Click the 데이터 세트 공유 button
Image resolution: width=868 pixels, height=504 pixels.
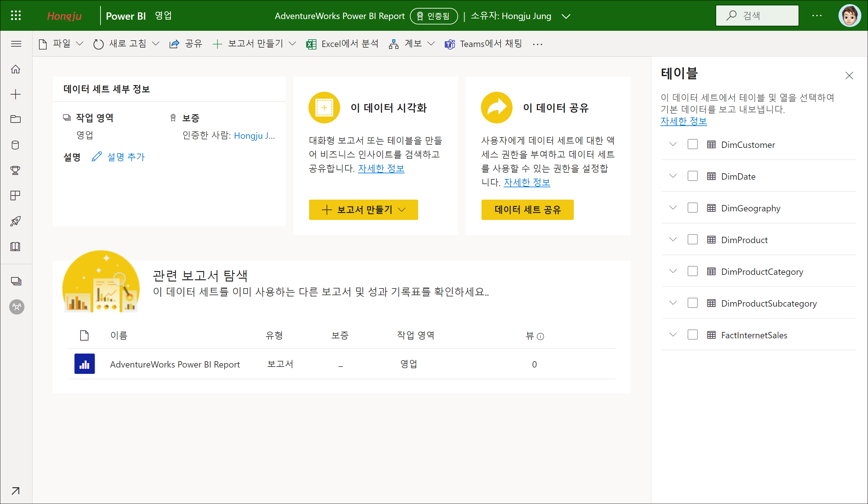pos(527,209)
